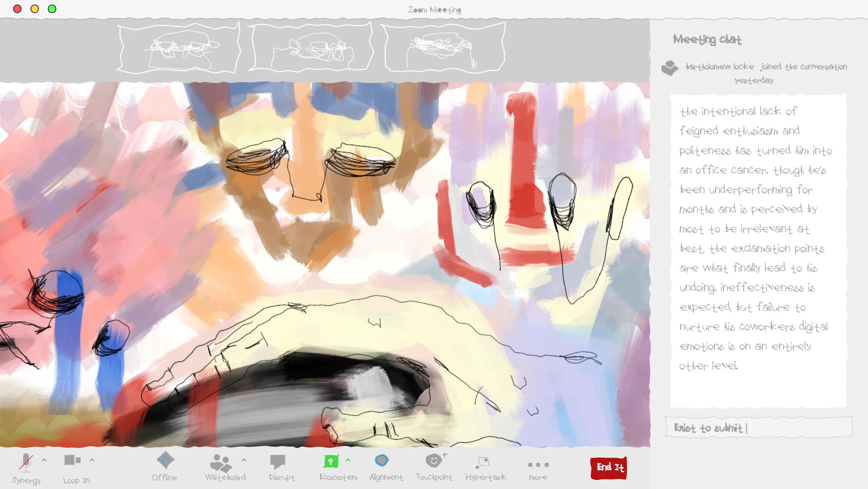Open the Whiteboard people icon
Screen dimensions: 868x489
point(221,463)
